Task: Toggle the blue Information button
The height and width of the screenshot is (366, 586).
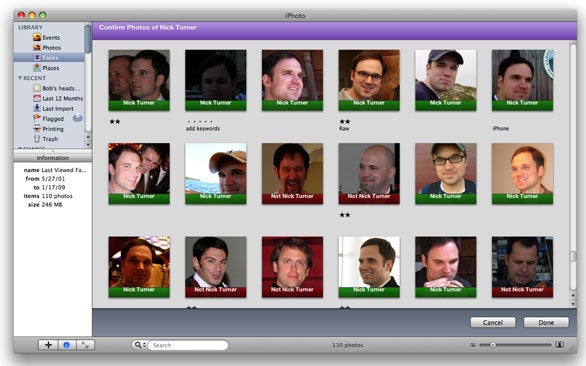Action: point(67,345)
